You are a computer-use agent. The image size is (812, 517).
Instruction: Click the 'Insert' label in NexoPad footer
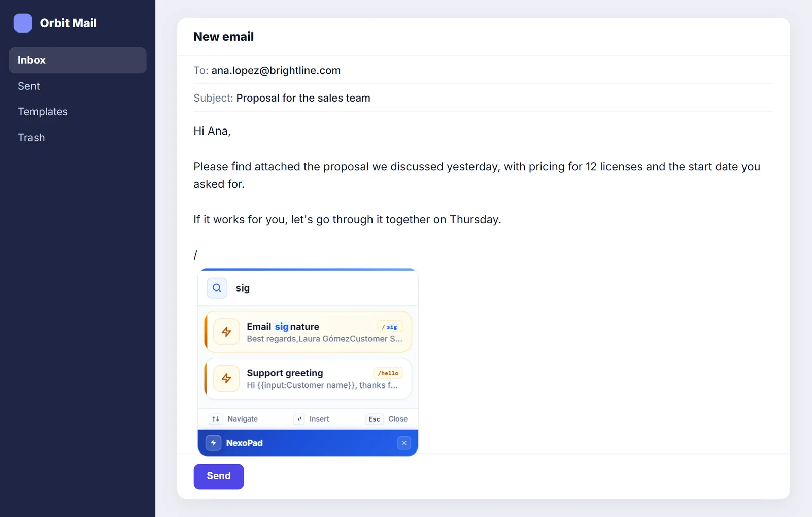point(319,419)
